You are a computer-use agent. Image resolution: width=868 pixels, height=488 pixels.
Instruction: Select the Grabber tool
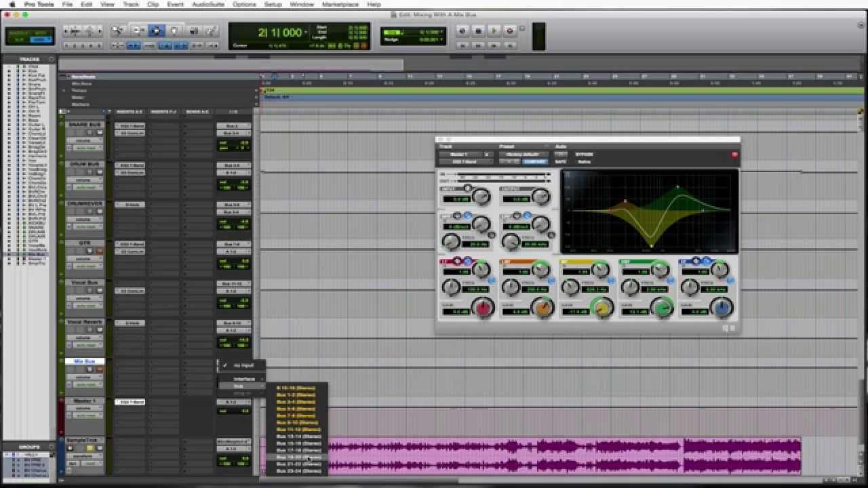coord(174,30)
